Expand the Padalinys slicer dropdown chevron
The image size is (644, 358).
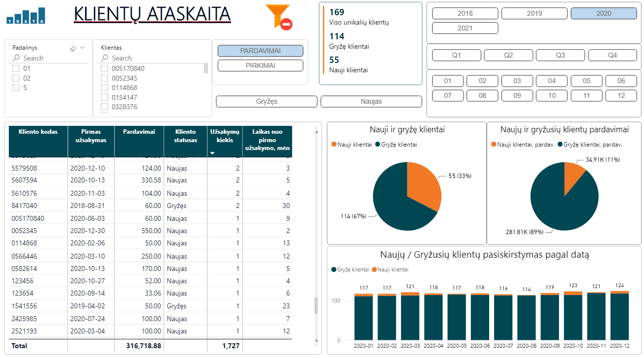tap(83, 48)
